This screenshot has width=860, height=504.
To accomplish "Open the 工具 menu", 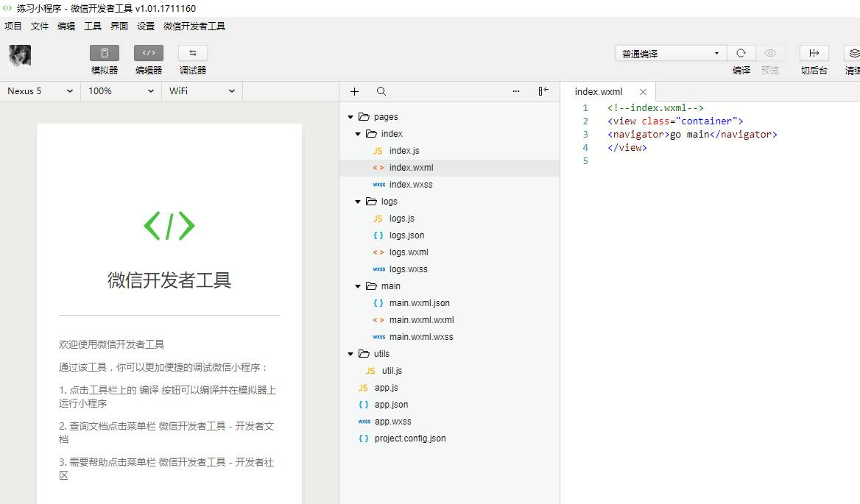I will tap(93, 26).
